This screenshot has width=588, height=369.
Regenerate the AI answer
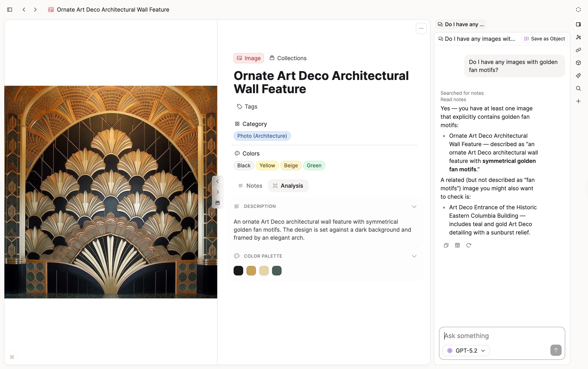point(469,245)
